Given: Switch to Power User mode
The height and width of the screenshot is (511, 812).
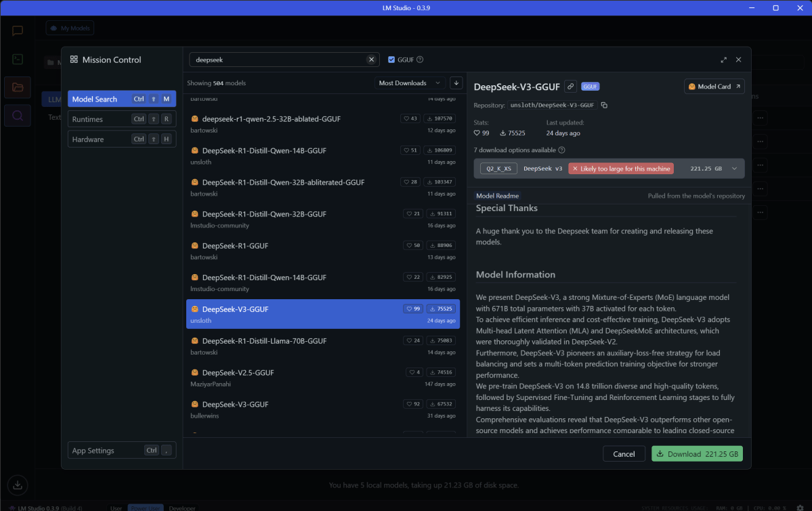Looking at the screenshot, I should [x=146, y=508].
